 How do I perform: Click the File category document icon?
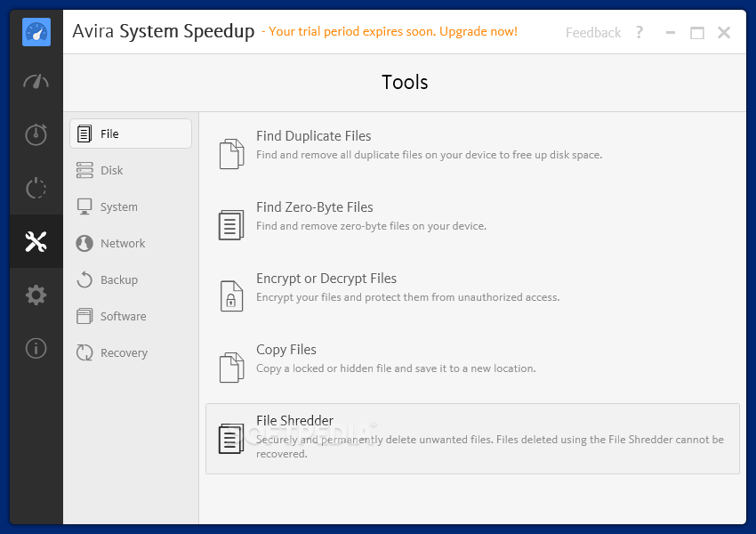pos(84,133)
